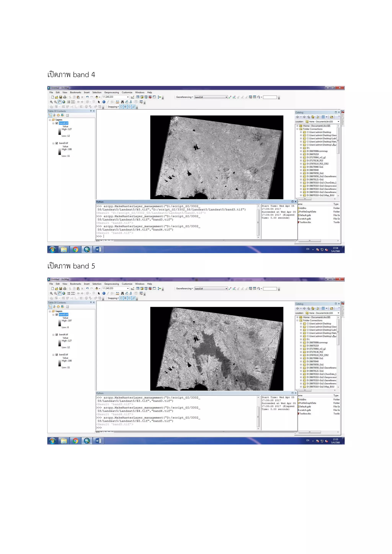Open Customize menu in lower ArcMap window

[x=127, y=284]
